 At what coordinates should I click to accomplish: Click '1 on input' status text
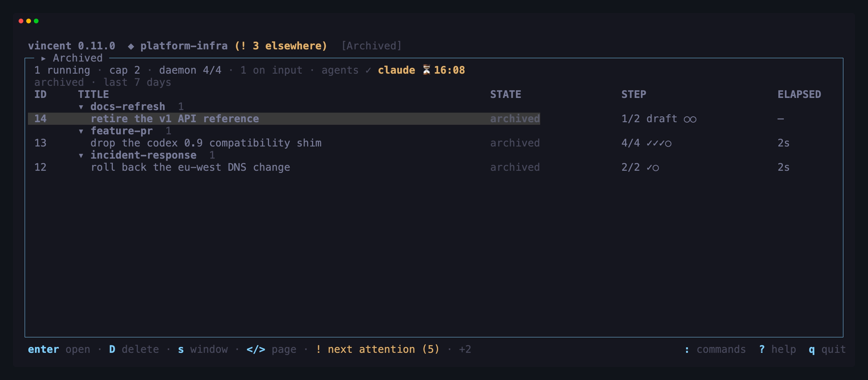[271, 70]
